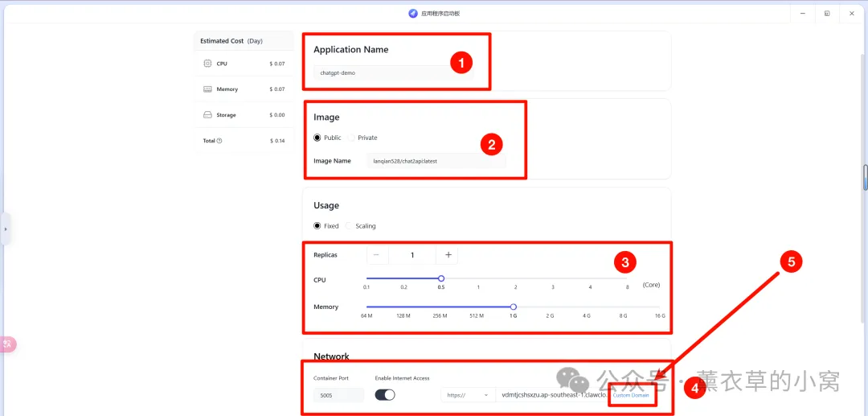Select the Public image radio button
Viewport: 868px width, 416px height.
coord(317,138)
